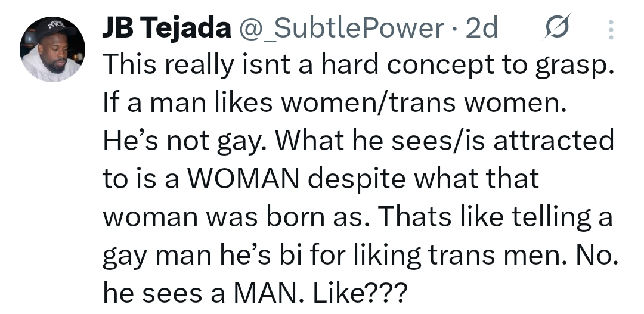Click the JB Tejada display name
The image size is (644, 314).
tap(166, 28)
